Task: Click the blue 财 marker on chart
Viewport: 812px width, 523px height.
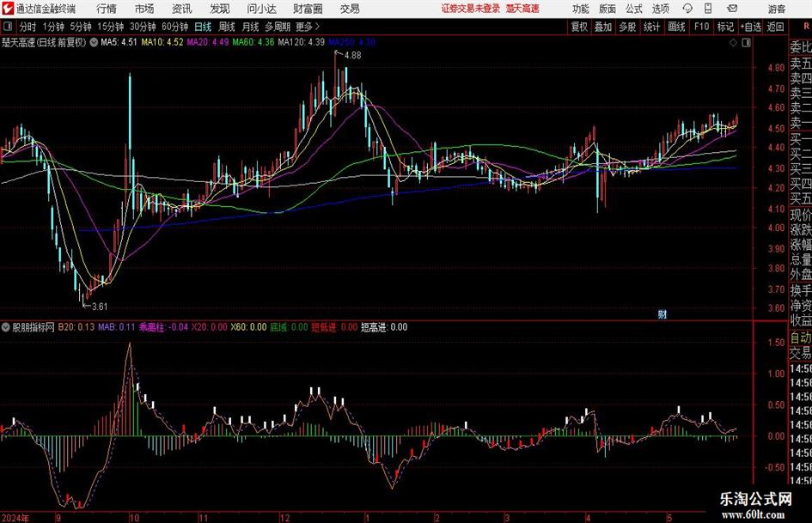Action: point(662,313)
